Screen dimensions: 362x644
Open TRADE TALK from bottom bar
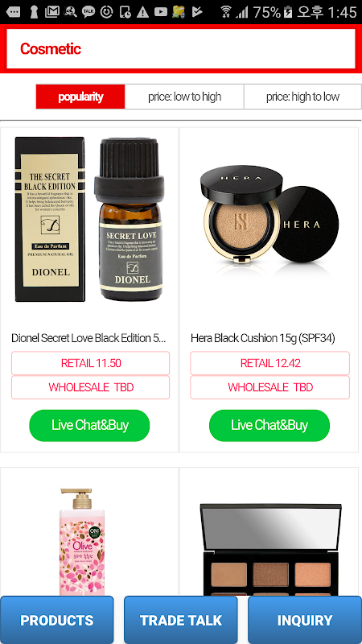pyautogui.click(x=180, y=620)
